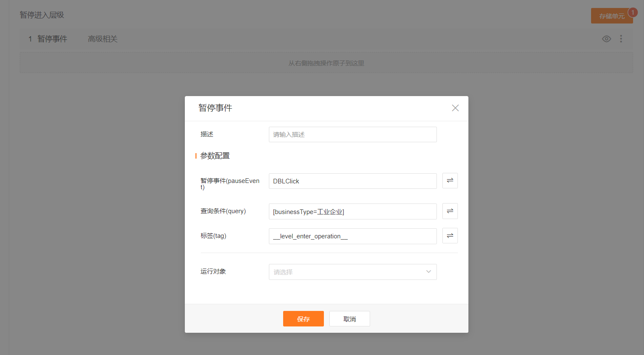Click the 描述 field label
Screen dimensions: 644x355
[207, 134]
